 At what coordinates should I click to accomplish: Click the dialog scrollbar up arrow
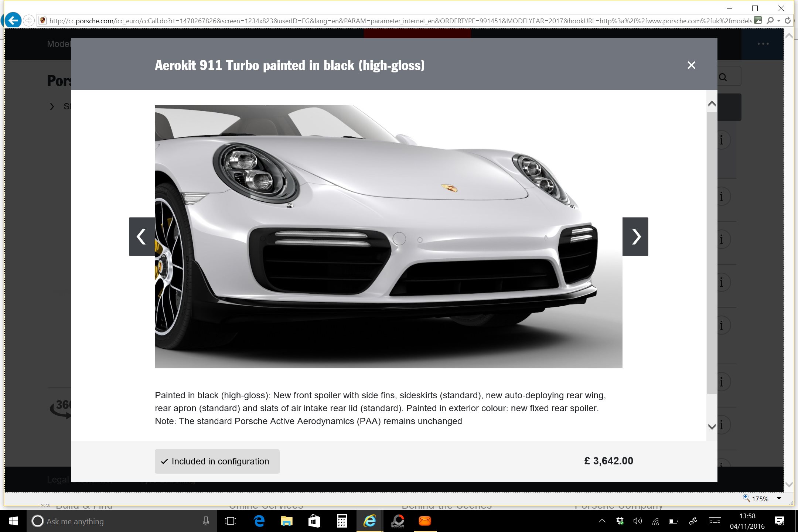712,104
